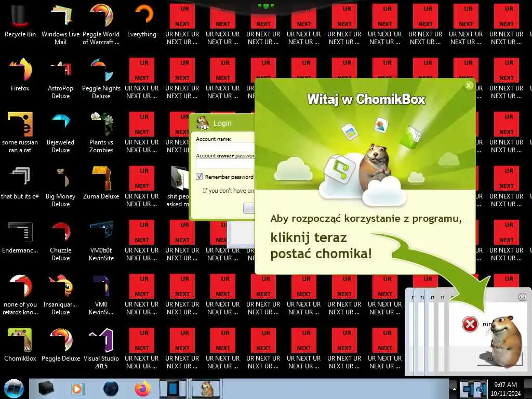The height and width of the screenshot is (399, 532).
Task: Switch to the ChomikBox hamster taskbar button
Action: [207, 389]
